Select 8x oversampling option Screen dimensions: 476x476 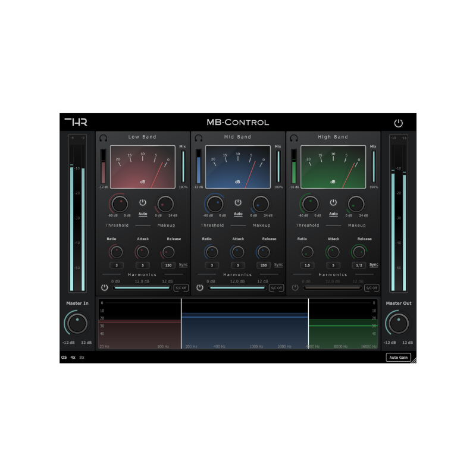80,358
